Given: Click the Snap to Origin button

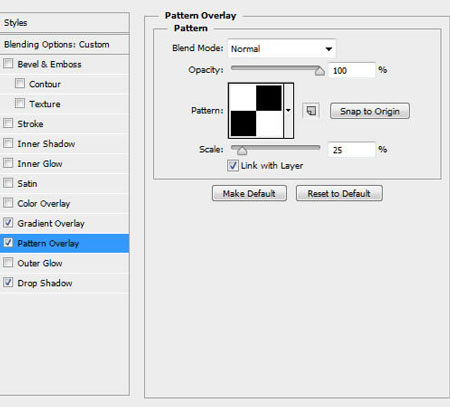Looking at the screenshot, I should pos(370,111).
